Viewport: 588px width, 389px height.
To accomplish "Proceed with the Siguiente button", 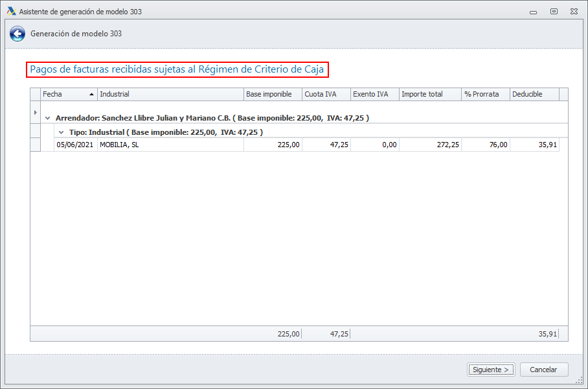I will coord(491,370).
